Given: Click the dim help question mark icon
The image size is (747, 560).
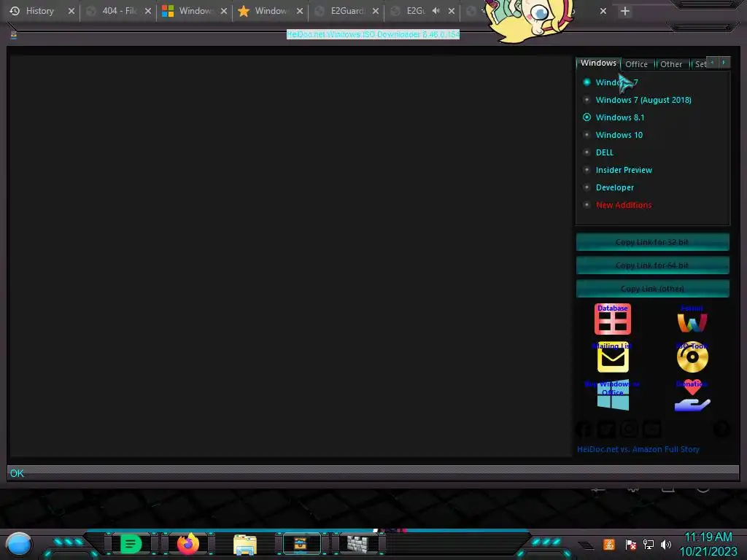Looking at the screenshot, I should pyautogui.click(x=721, y=429).
